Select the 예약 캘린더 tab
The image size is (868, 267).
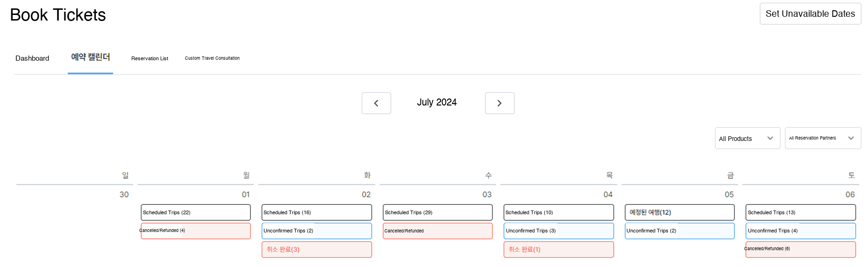90,57
